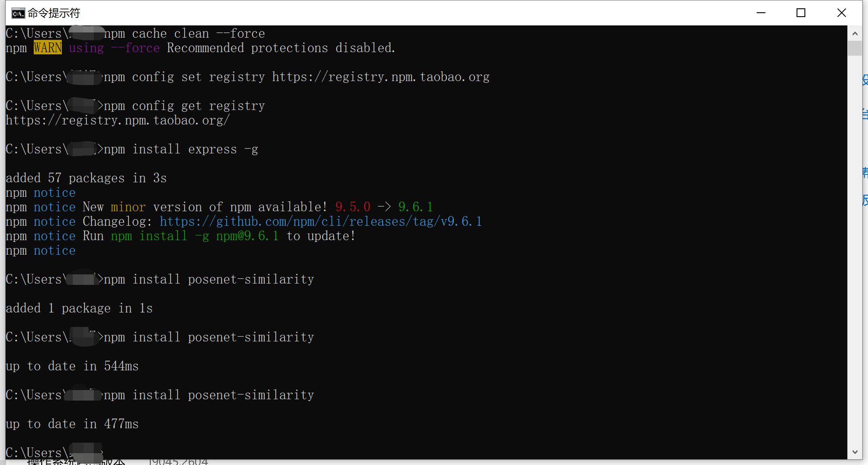
Task: Click the 命令提示符 window title
Action: point(53,13)
